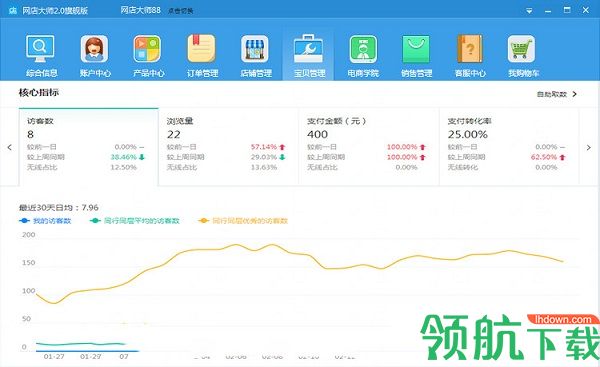
Task: Toggle 我的访客数 legend series
Action: point(45,221)
